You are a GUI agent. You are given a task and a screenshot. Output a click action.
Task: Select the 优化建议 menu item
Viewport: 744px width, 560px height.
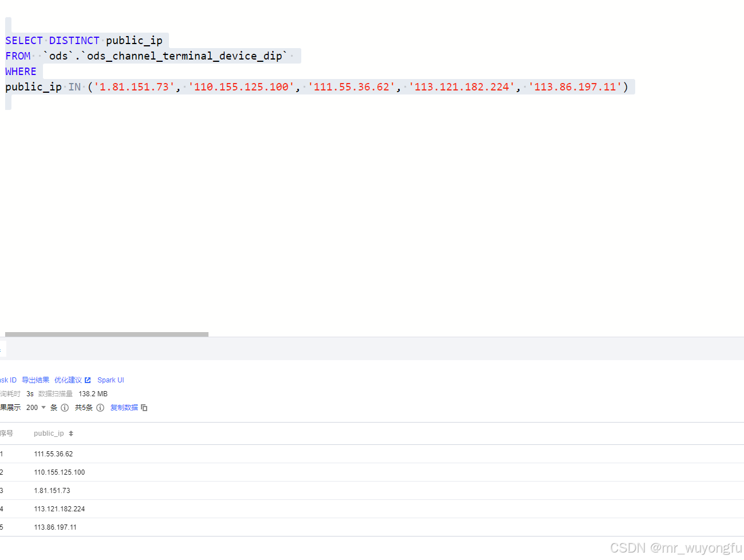(x=67, y=380)
